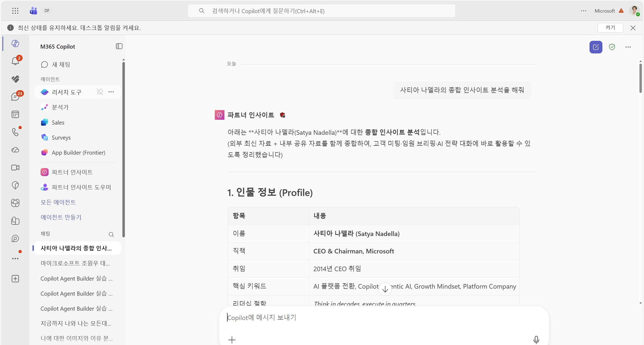Image resolution: width=644 pixels, height=345 pixels.
Task: Select Surveys agent
Action: click(x=78, y=137)
